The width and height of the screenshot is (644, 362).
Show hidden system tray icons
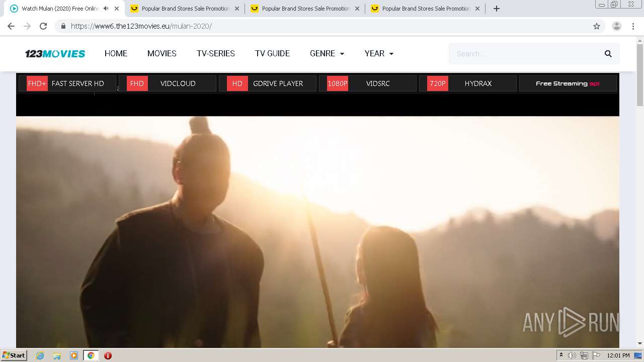pyautogui.click(x=561, y=355)
